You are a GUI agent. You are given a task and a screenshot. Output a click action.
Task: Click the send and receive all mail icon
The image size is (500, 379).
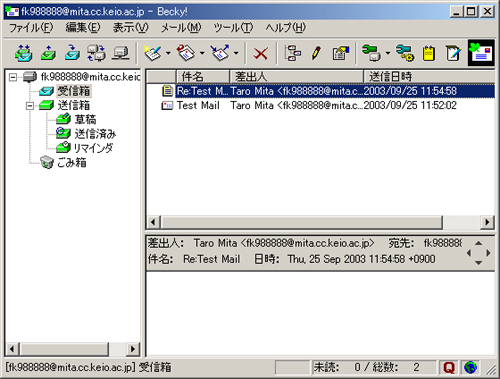pyautogui.click(x=24, y=53)
